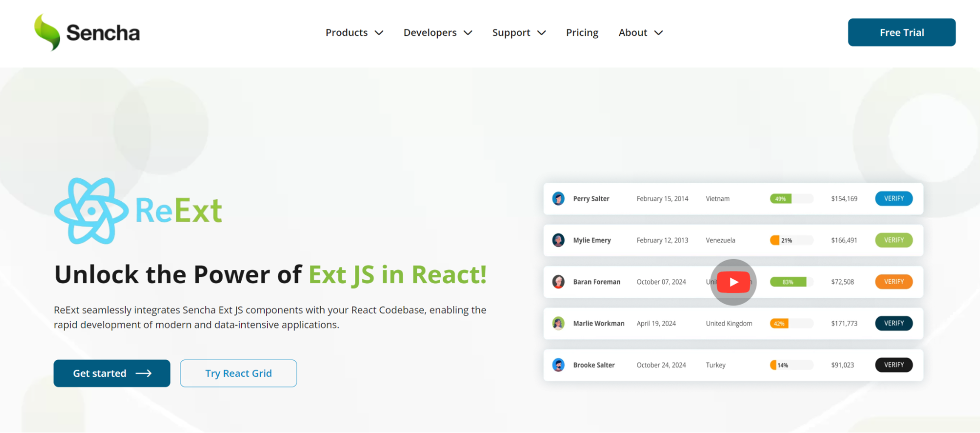This screenshot has width=980, height=433.
Task: Click the Sencha leaf logo
Action: tap(47, 32)
